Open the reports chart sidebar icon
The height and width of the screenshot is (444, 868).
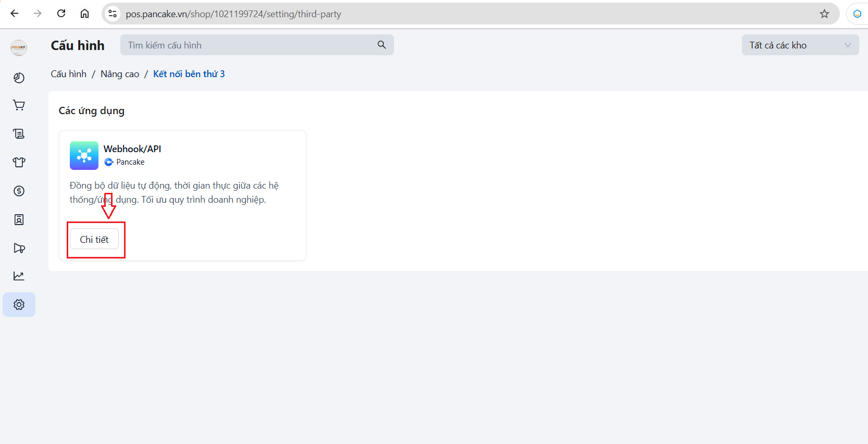pyautogui.click(x=19, y=276)
